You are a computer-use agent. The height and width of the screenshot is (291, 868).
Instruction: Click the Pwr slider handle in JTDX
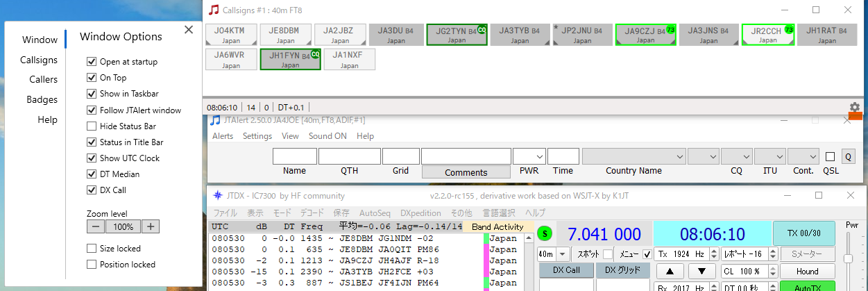pyautogui.click(x=848, y=258)
